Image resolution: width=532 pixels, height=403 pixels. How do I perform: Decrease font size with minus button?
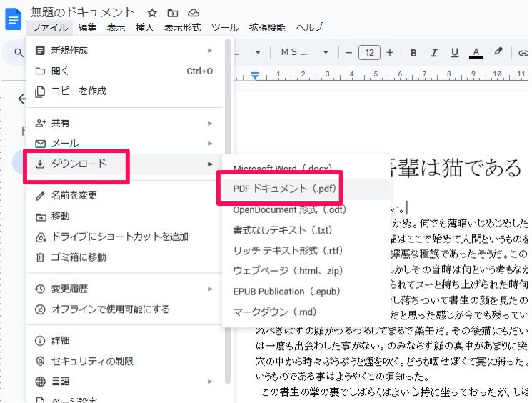click(x=348, y=52)
